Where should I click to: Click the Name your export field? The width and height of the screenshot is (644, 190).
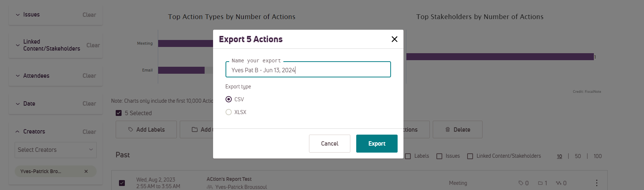[x=308, y=70]
